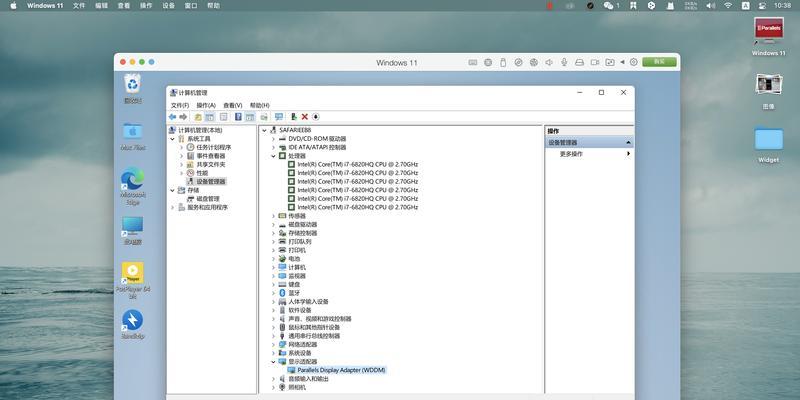Collapse the 显示适配器 node

tap(273, 361)
